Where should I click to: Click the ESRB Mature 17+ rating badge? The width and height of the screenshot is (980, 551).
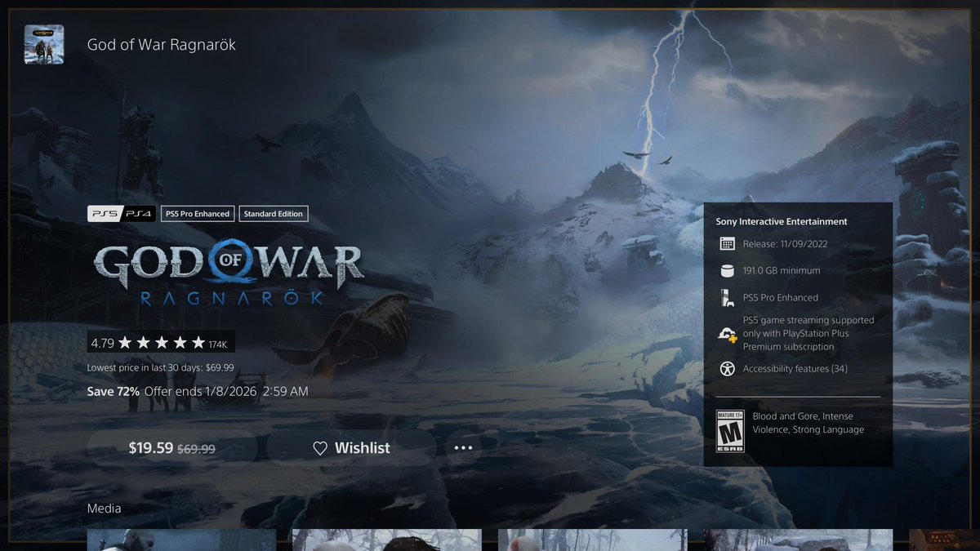tap(730, 431)
